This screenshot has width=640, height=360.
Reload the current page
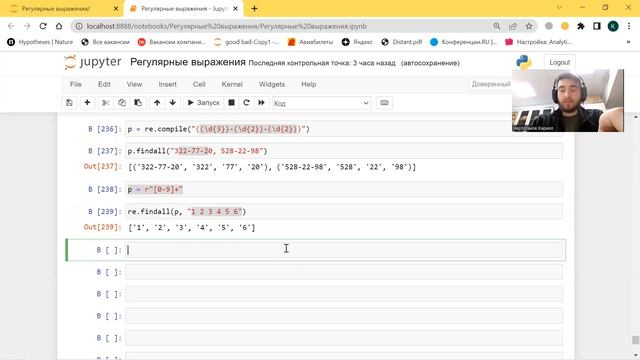pyautogui.click(x=43, y=26)
